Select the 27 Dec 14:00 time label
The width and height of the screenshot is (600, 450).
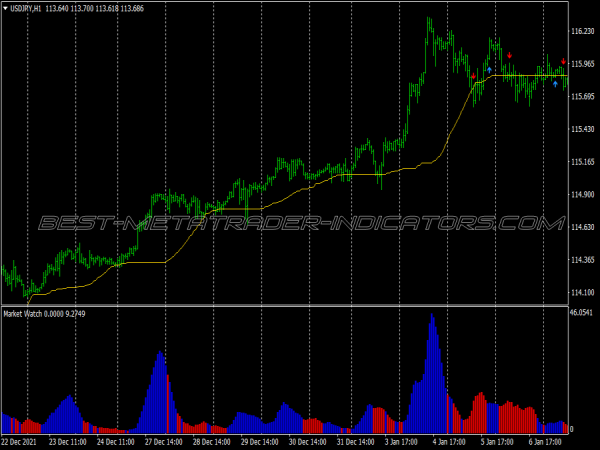click(164, 441)
